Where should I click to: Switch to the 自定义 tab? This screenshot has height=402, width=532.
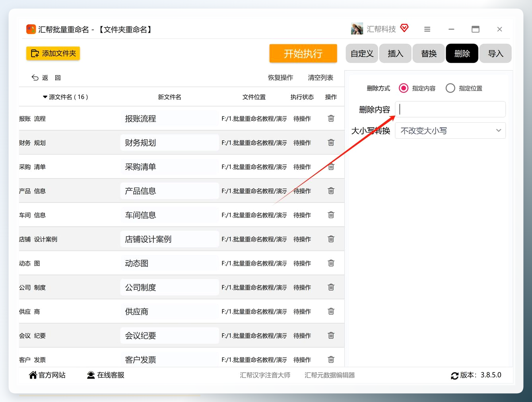[x=362, y=53]
